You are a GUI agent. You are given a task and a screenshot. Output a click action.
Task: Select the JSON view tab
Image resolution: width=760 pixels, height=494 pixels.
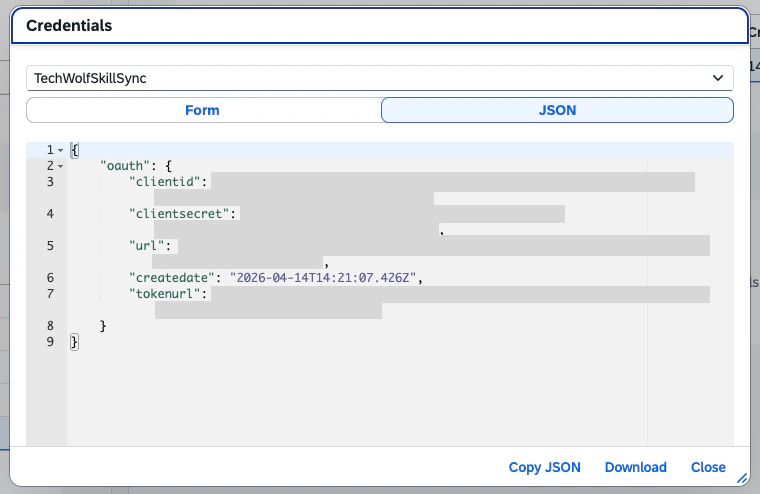[557, 110]
